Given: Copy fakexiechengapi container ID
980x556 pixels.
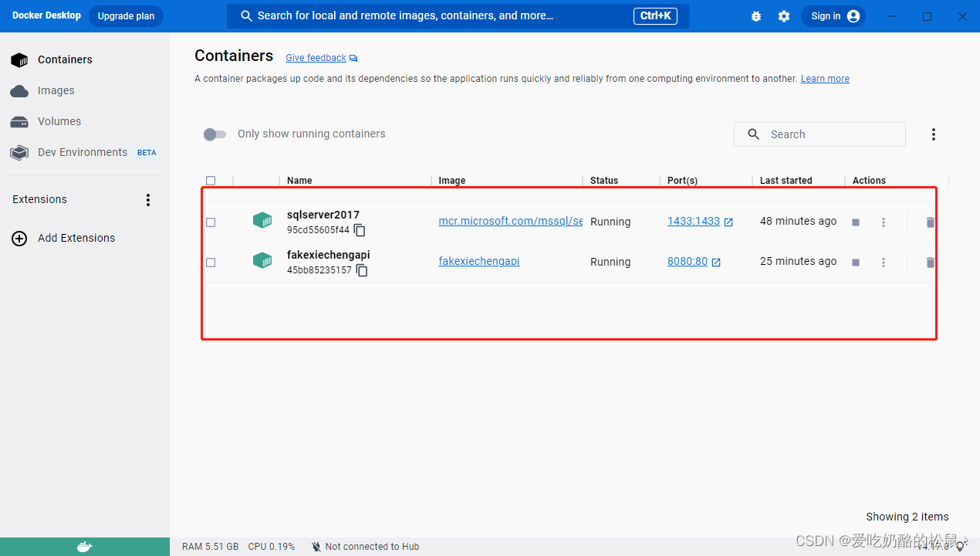Looking at the screenshot, I should (x=362, y=270).
